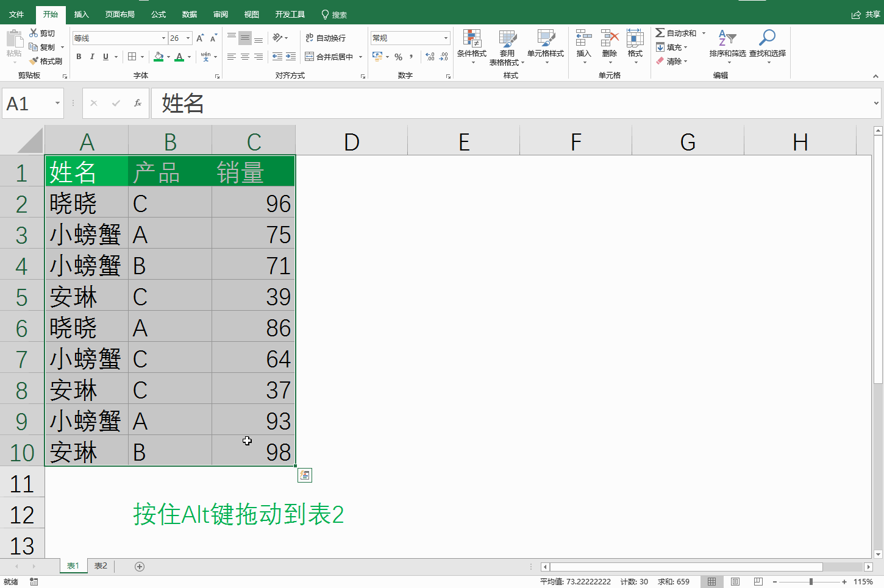Open Find & Select (查找和选择) magnifier
The image size is (884, 588).
[767, 46]
